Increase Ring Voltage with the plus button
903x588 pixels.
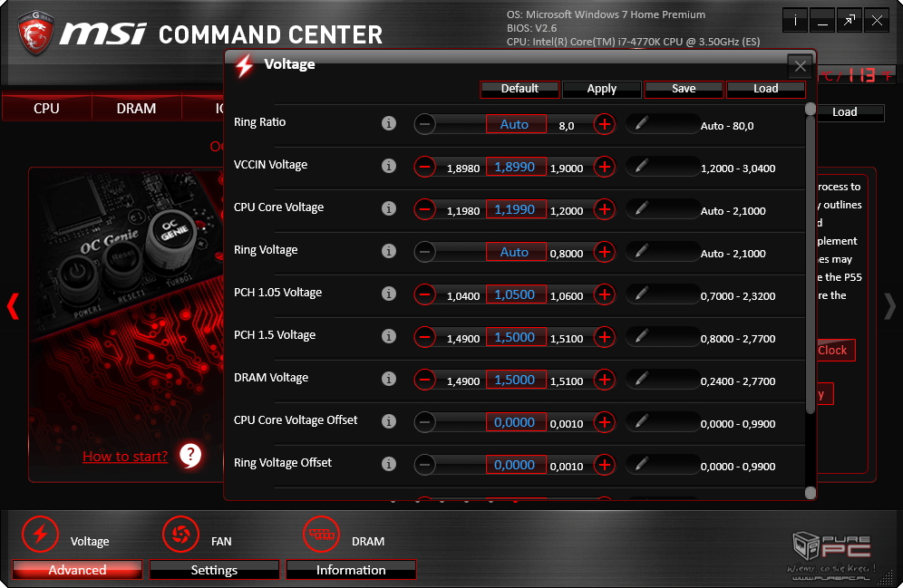click(604, 252)
